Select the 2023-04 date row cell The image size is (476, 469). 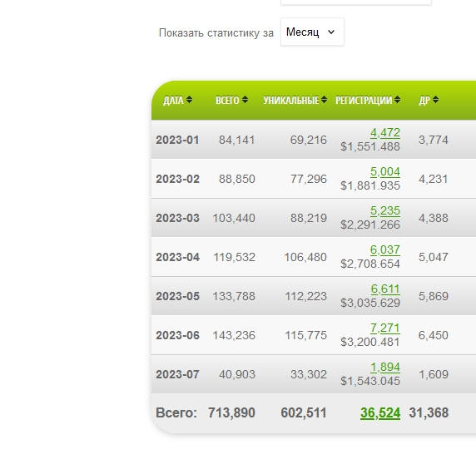(177, 257)
